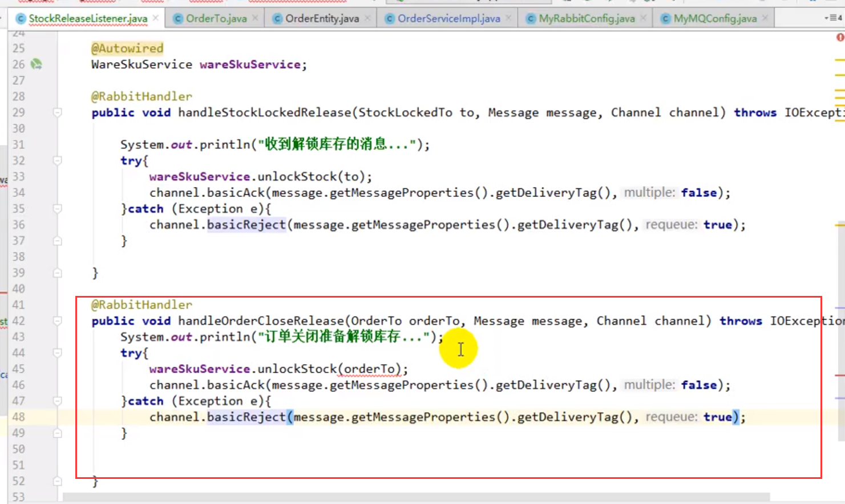Close the MyRabbitConfig.java tab
This screenshot has width=845, height=504.
coord(643,18)
